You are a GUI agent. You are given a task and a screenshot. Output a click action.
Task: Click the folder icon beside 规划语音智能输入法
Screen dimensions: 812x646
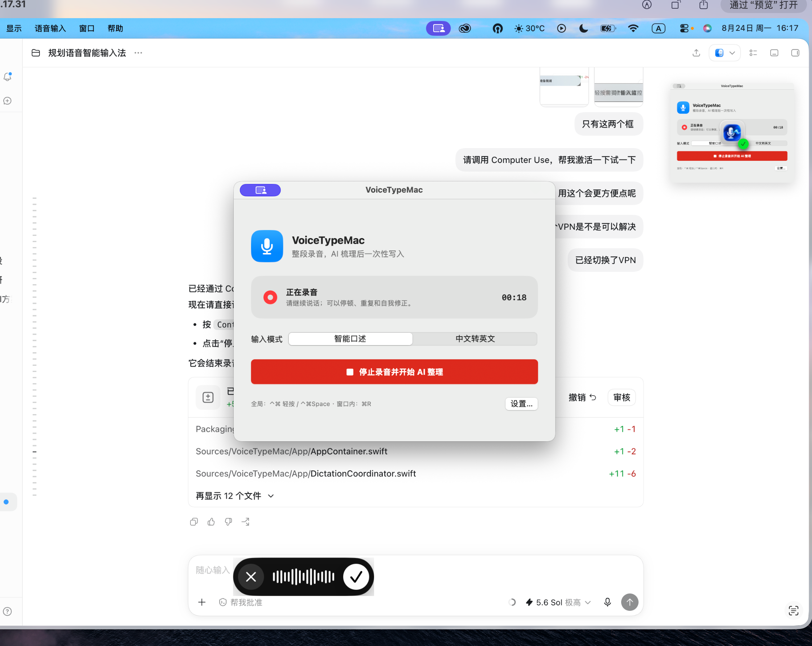[x=36, y=53]
